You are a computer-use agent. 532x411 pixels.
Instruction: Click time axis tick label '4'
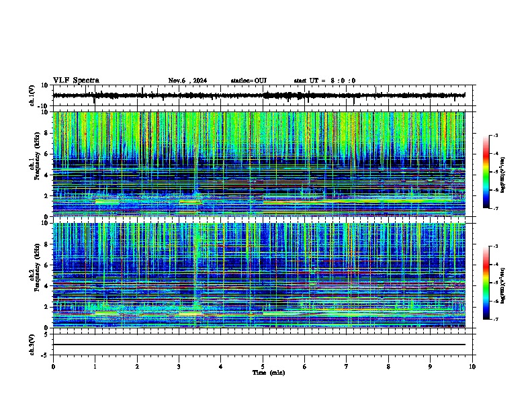tap(221, 367)
